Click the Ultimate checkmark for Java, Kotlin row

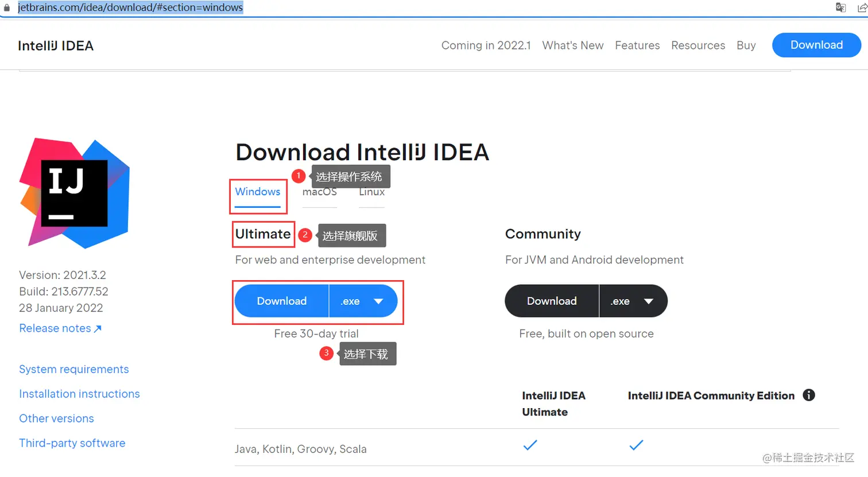pyautogui.click(x=530, y=445)
